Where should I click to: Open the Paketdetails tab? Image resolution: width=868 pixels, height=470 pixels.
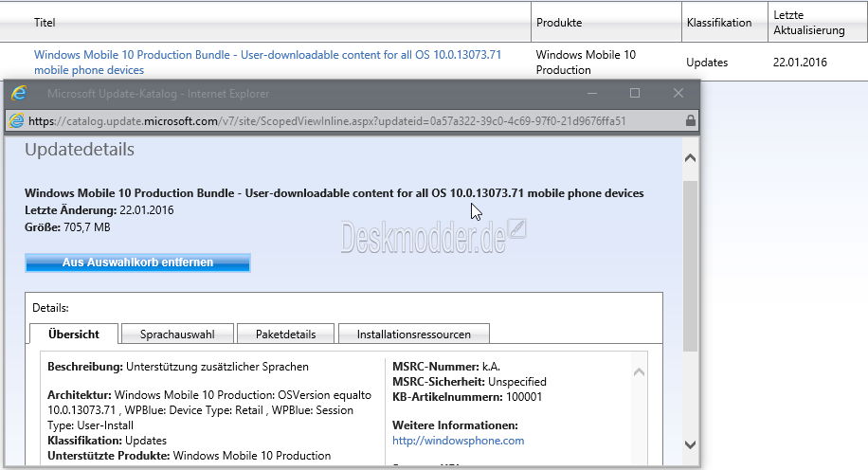point(285,334)
